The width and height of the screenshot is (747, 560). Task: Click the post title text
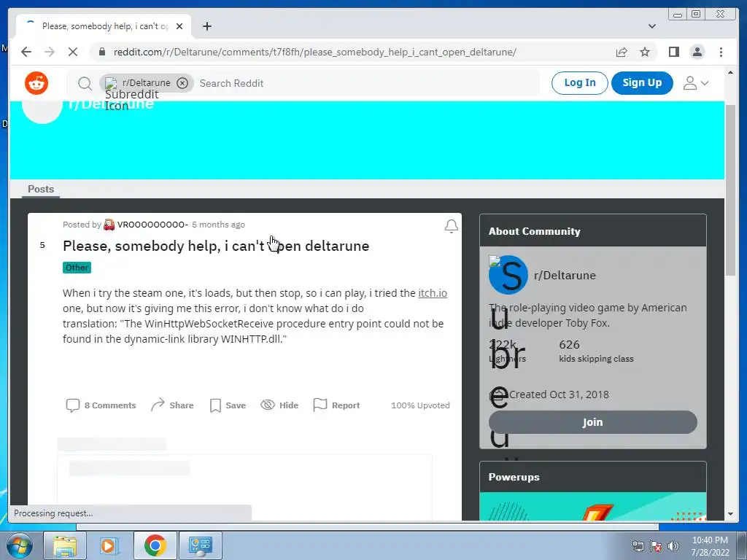pos(216,246)
